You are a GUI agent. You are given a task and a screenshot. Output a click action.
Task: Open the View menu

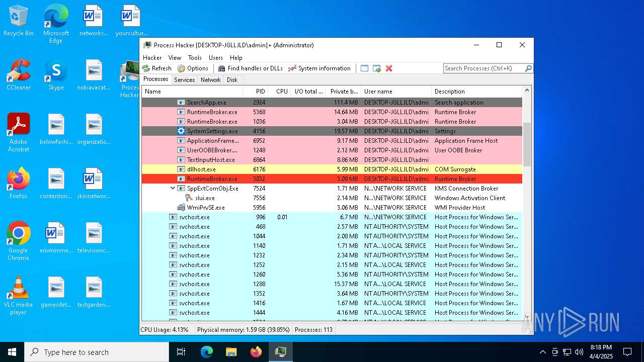tap(175, 58)
